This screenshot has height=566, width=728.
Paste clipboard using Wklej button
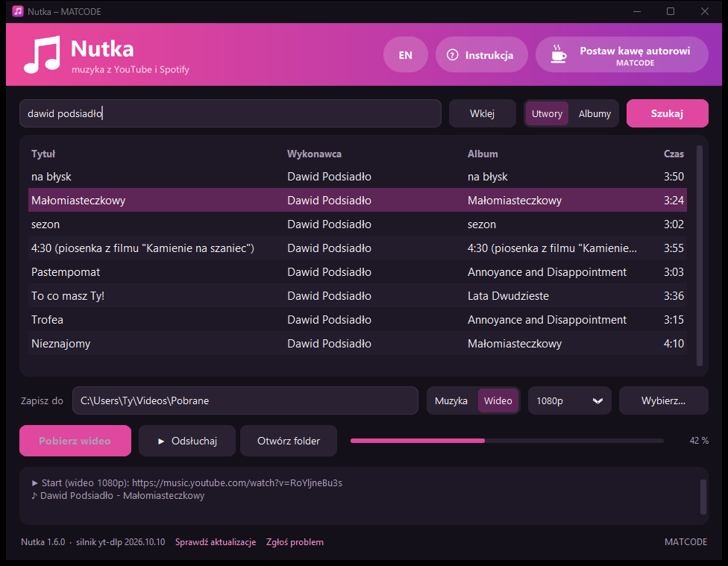coord(482,113)
